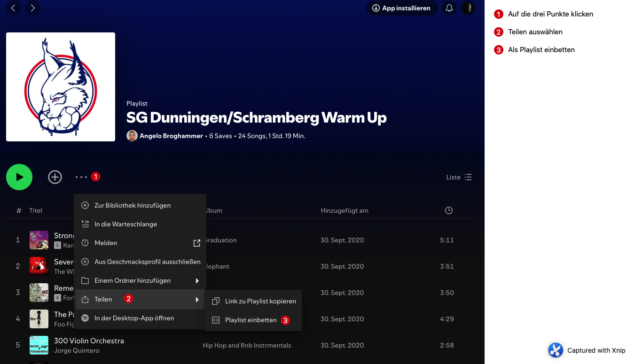Screen dimensions: 635x364
Task: Open notifications via the bell icon
Action: (449, 8)
